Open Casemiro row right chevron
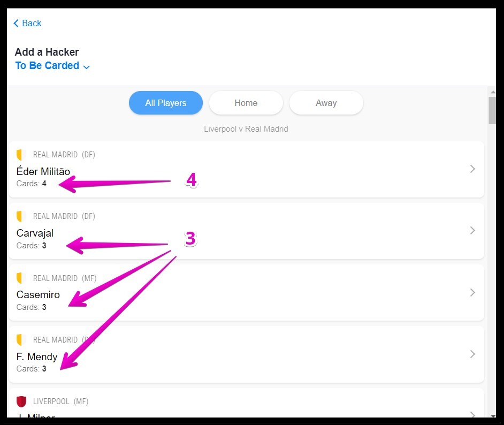504x425 pixels. 472,293
